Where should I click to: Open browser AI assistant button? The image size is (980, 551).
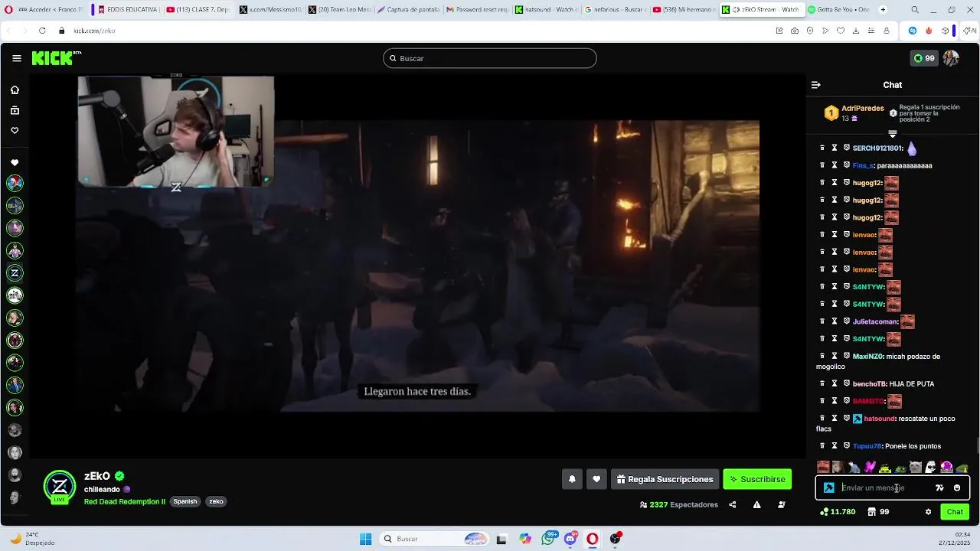point(970,31)
